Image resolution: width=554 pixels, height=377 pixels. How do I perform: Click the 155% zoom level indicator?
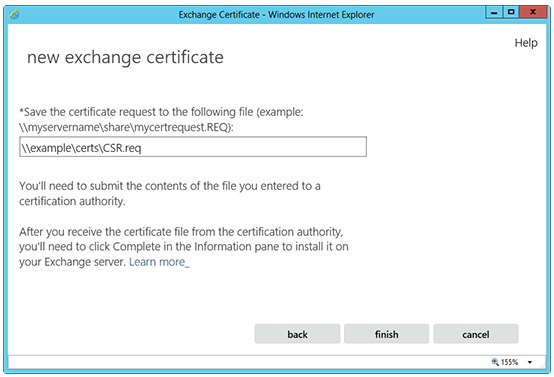pos(509,362)
